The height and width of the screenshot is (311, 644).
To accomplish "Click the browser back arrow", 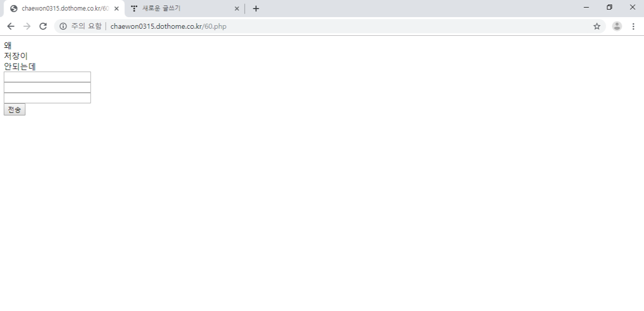I will 11,26.
